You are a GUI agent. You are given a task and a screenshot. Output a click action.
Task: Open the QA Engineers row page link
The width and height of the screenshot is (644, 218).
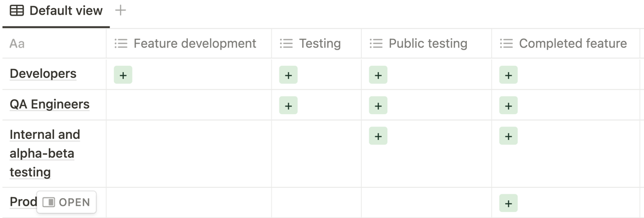(x=50, y=104)
